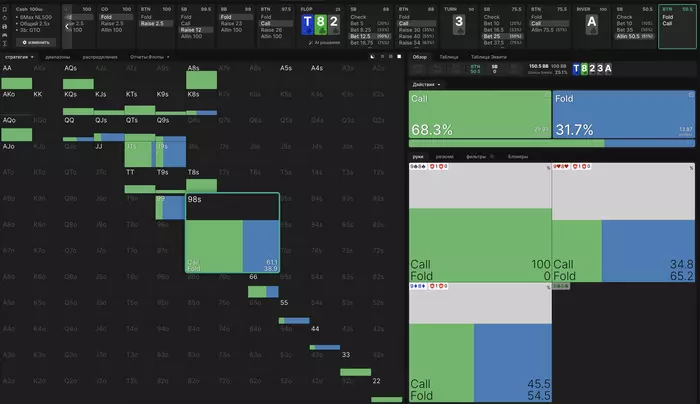Click the info icon beside фильтры
The image size is (700, 404).
(x=492, y=157)
